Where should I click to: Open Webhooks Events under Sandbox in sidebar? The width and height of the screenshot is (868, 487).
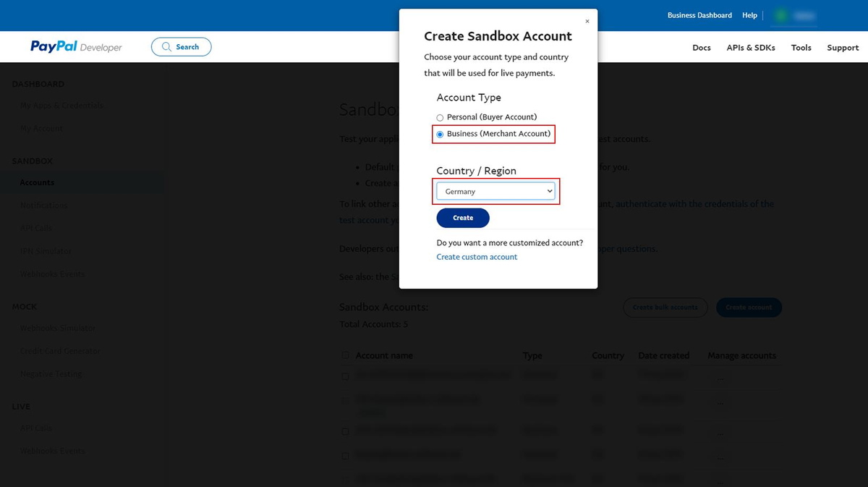click(52, 274)
